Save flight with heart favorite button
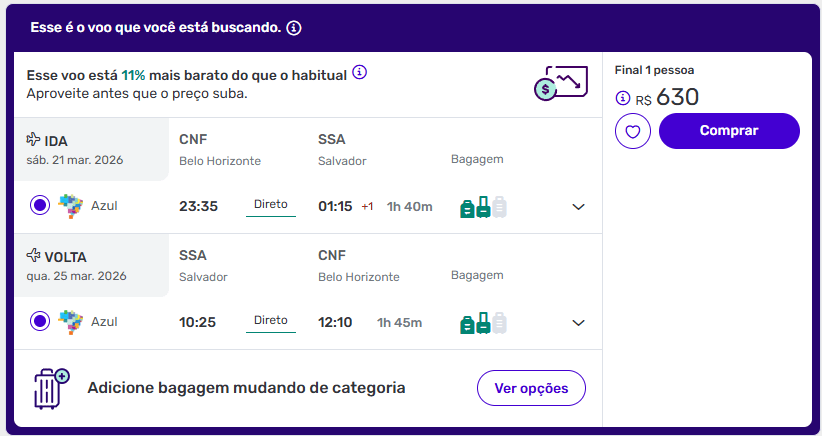 pyautogui.click(x=633, y=131)
